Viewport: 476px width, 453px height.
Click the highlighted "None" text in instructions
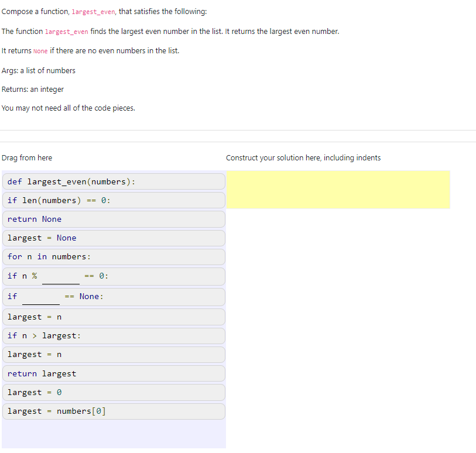pos(39,50)
